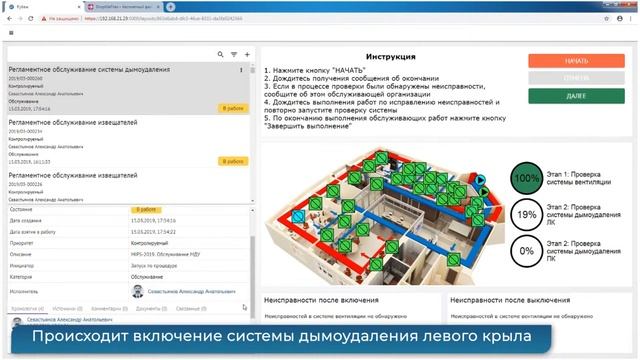Add a new task with plus icon

tap(247, 54)
